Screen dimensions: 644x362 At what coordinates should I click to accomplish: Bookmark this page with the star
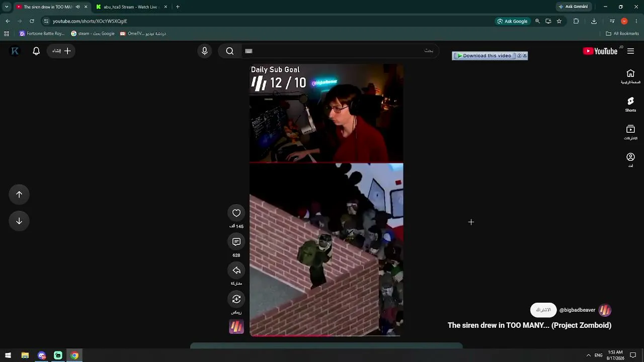click(559, 21)
